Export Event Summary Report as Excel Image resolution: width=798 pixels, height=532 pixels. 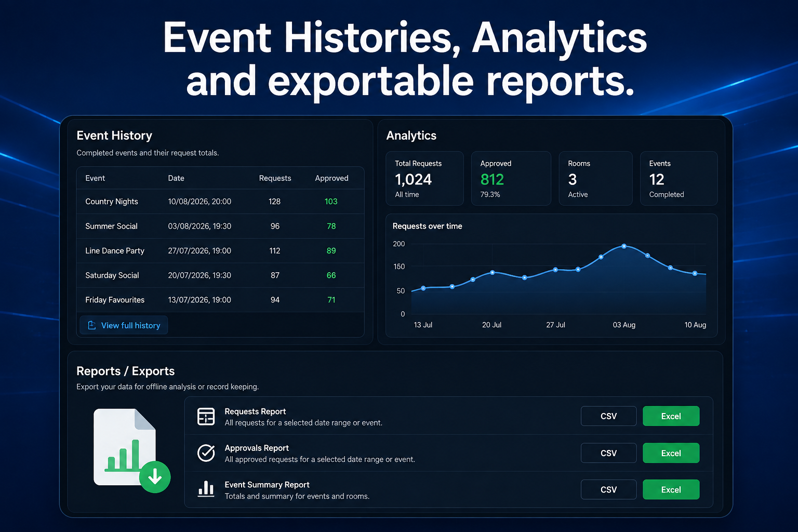(671, 489)
